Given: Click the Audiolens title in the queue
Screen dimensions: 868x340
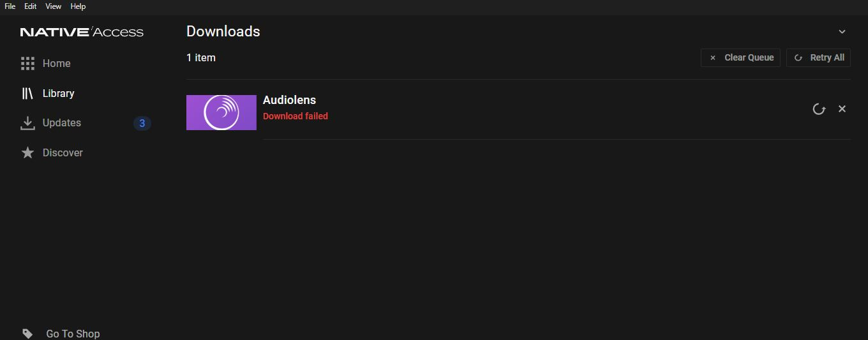Looking at the screenshot, I should pos(289,100).
